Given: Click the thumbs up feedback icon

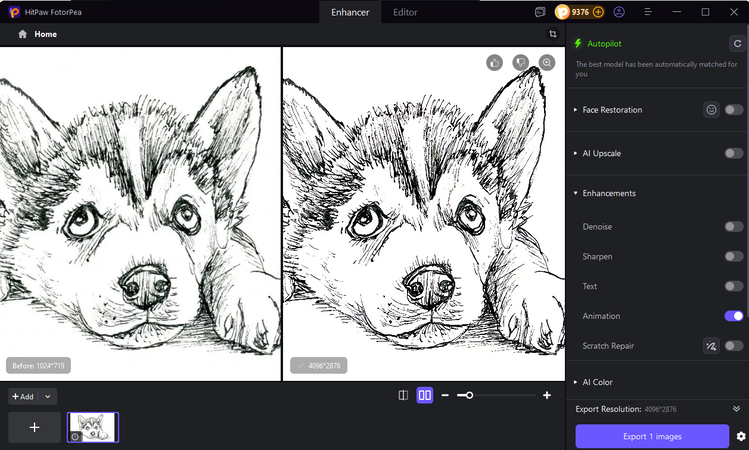Looking at the screenshot, I should point(494,62).
